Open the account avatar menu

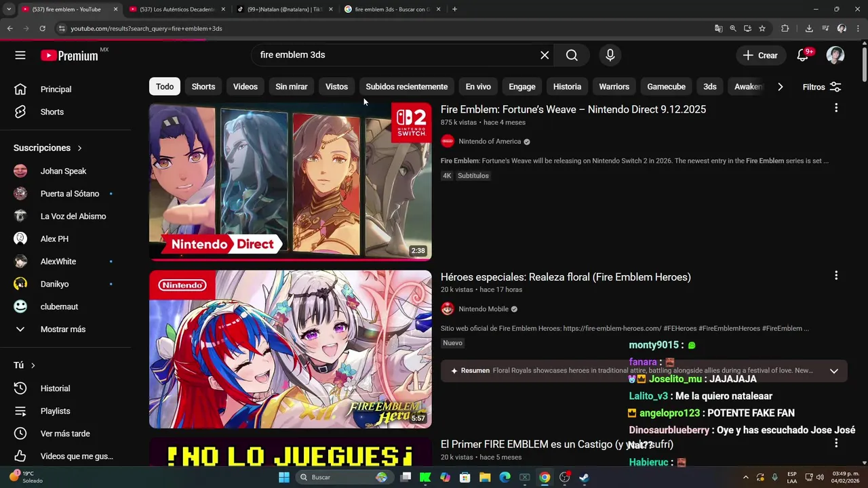coord(835,56)
